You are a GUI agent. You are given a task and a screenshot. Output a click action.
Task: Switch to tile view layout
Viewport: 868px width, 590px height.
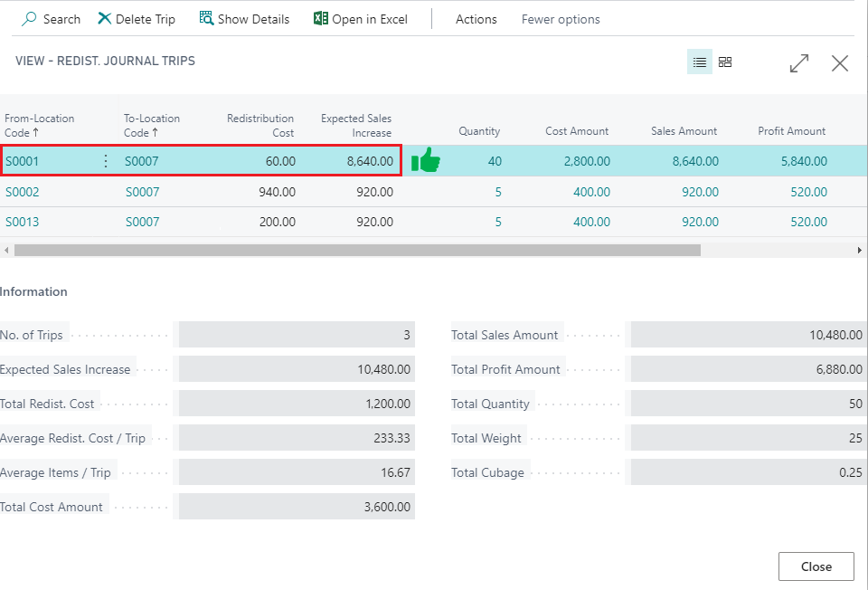point(725,62)
